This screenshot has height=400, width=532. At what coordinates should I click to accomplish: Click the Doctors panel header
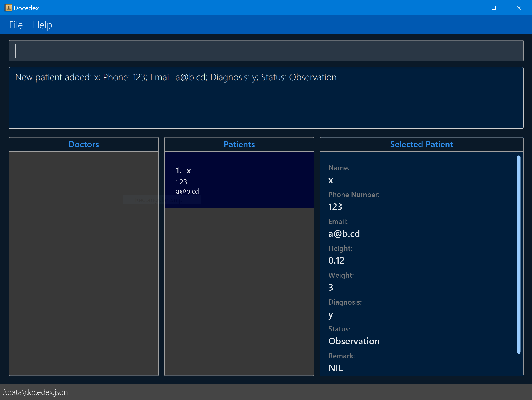pyautogui.click(x=84, y=144)
